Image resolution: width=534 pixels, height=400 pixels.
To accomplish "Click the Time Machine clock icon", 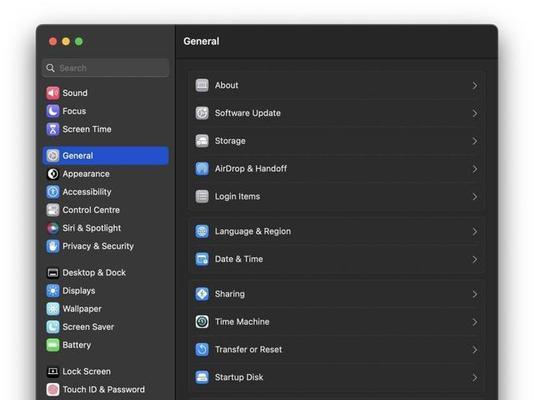I will 202,322.
